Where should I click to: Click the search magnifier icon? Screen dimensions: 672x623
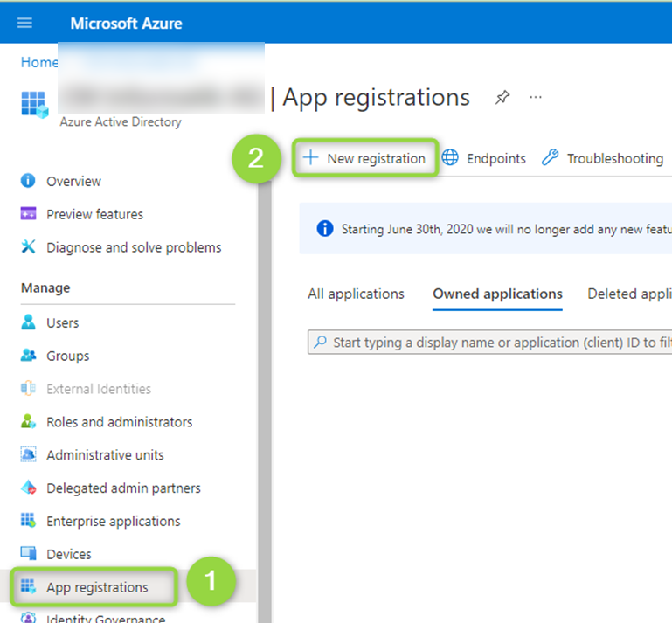(320, 342)
